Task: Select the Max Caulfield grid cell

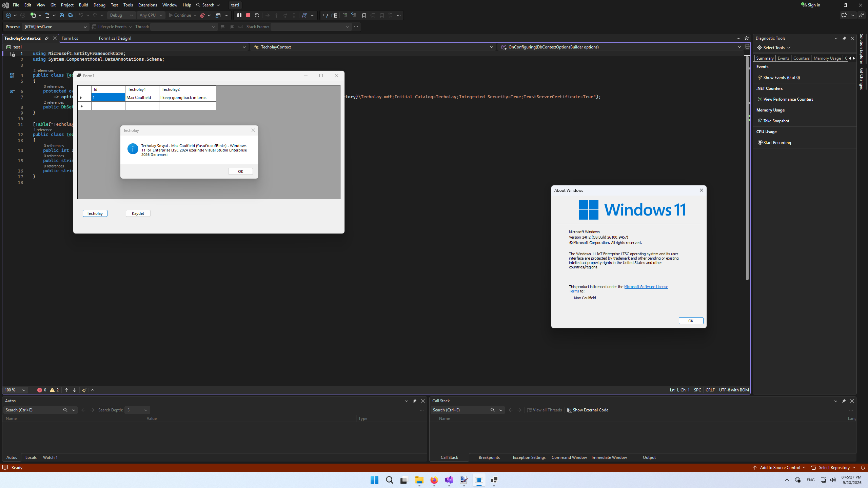Action: click(x=142, y=98)
